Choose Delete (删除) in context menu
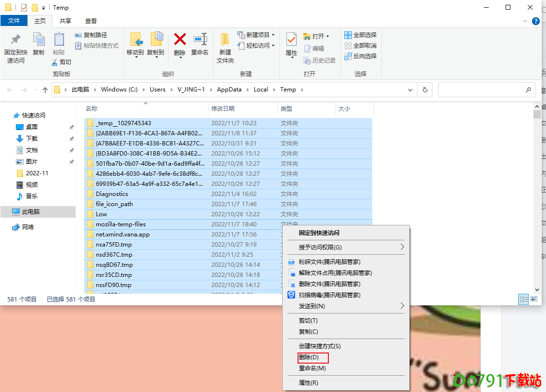This screenshot has width=546, height=392. click(x=309, y=357)
